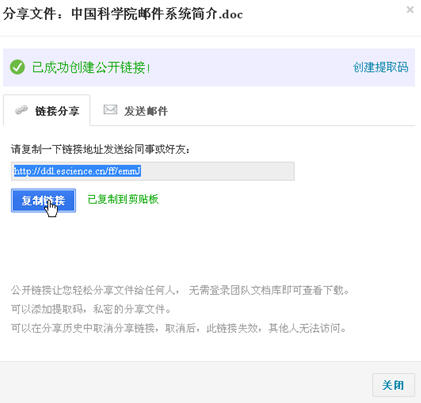The width and height of the screenshot is (421, 403).
Task: Click the envelope icon beside 发送邮件
Action: tap(110, 109)
